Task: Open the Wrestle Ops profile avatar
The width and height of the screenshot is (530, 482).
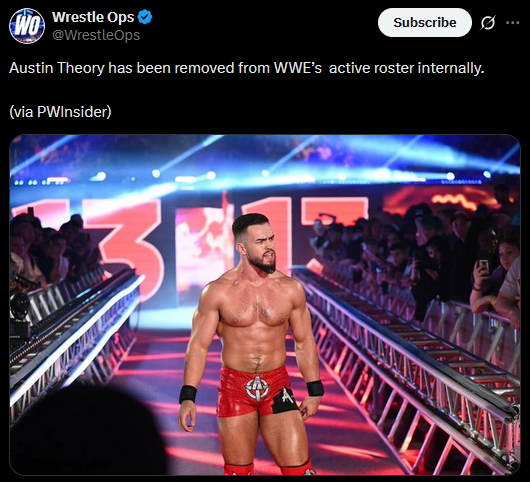Action: click(27, 26)
